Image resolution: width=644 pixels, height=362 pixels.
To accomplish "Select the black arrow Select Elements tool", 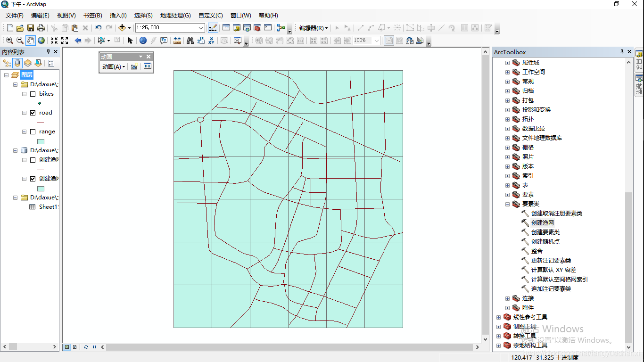I will coord(130,41).
